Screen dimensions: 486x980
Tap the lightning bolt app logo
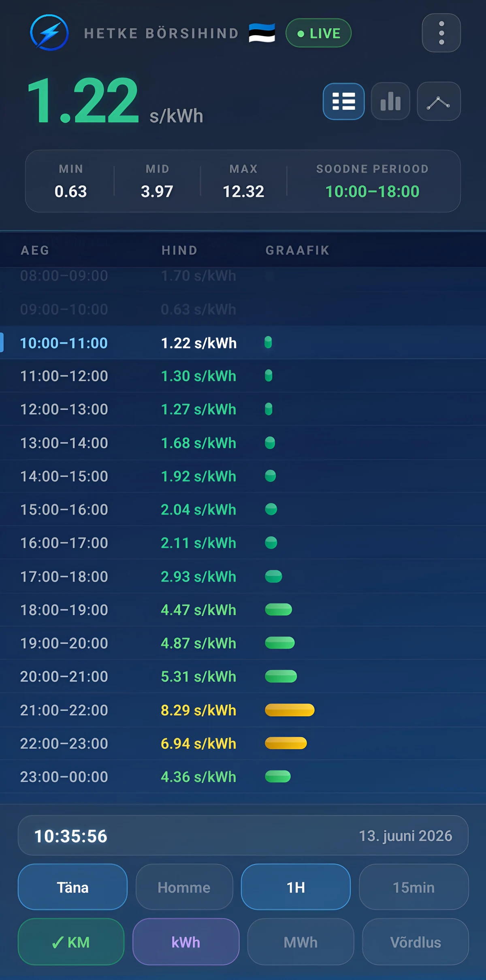coord(49,33)
